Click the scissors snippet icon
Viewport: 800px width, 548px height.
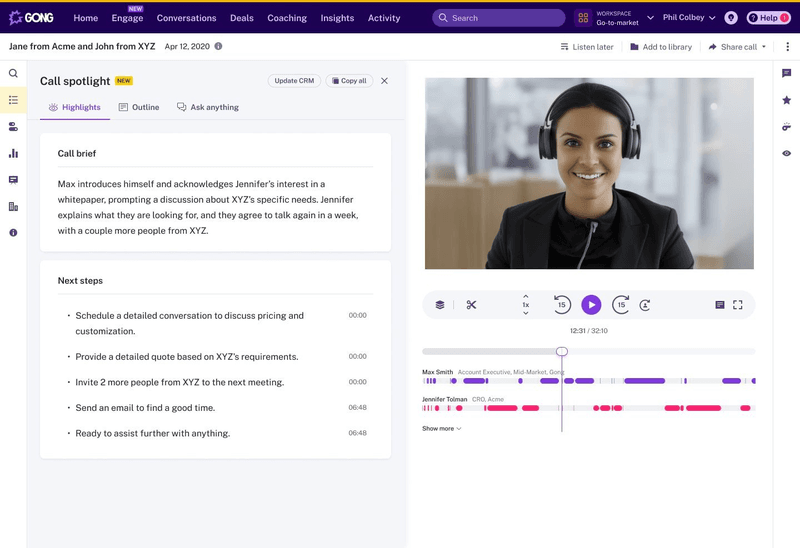point(471,305)
